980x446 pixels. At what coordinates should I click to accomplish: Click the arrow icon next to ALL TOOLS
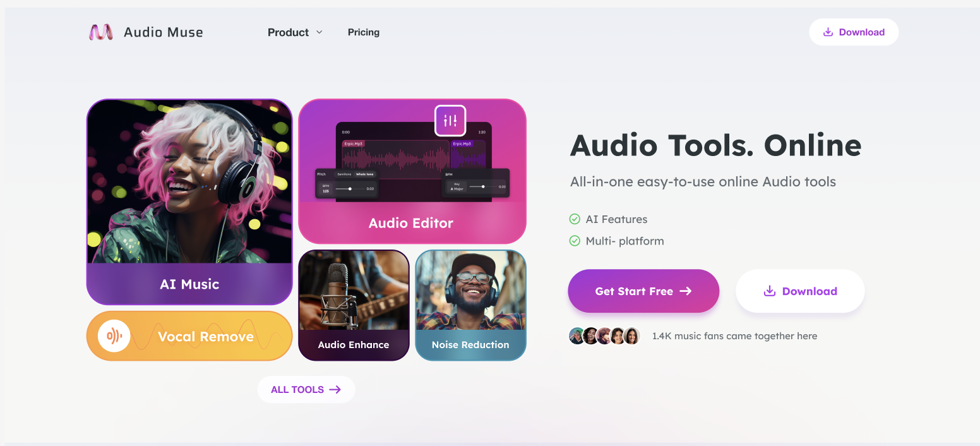tap(335, 390)
